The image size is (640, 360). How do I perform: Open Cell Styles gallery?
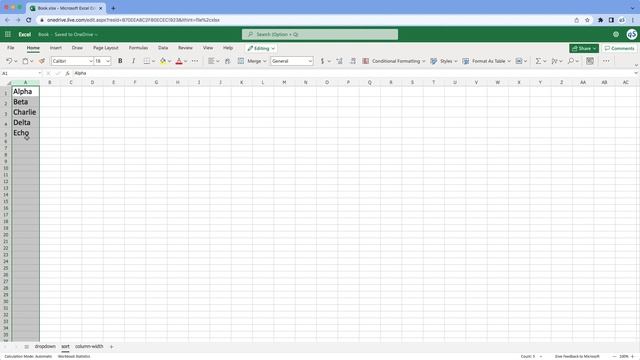click(x=444, y=61)
